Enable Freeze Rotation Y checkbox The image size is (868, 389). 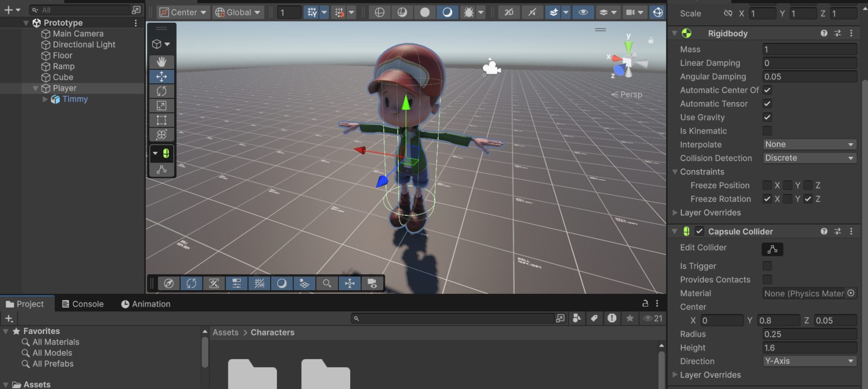787,199
